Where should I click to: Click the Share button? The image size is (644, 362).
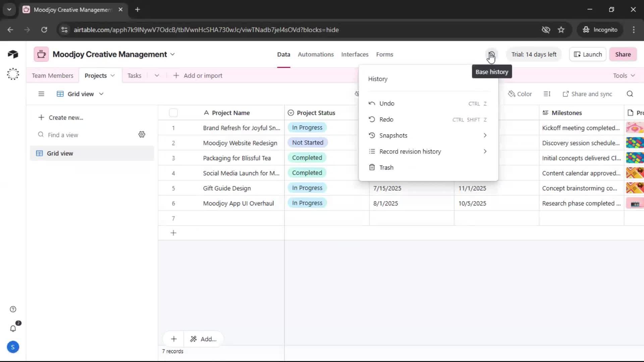click(x=623, y=54)
